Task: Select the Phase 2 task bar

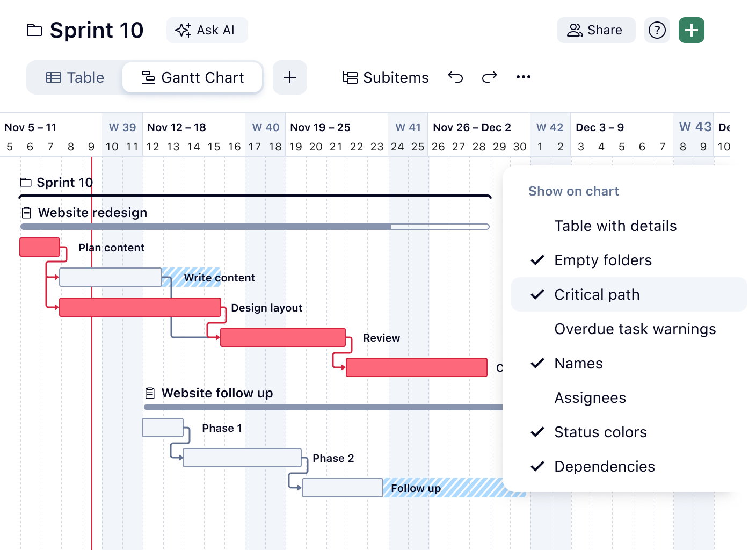Action: [242, 458]
